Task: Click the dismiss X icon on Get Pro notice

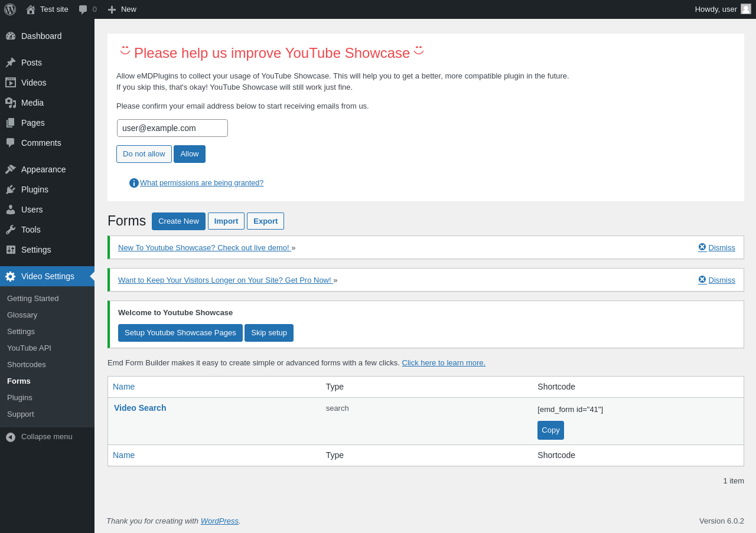Action: pyautogui.click(x=702, y=280)
